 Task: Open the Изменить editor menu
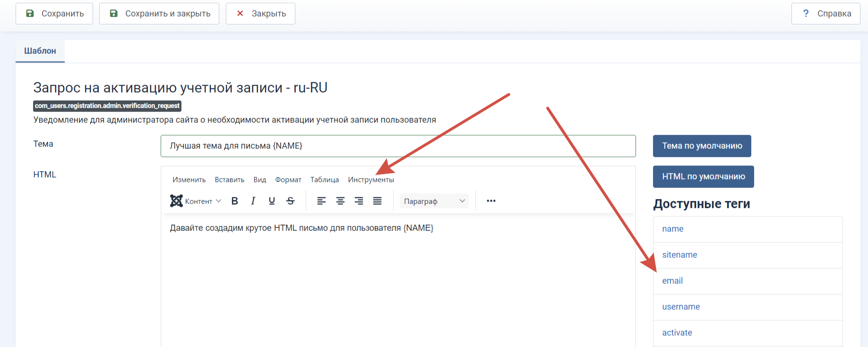pos(189,180)
